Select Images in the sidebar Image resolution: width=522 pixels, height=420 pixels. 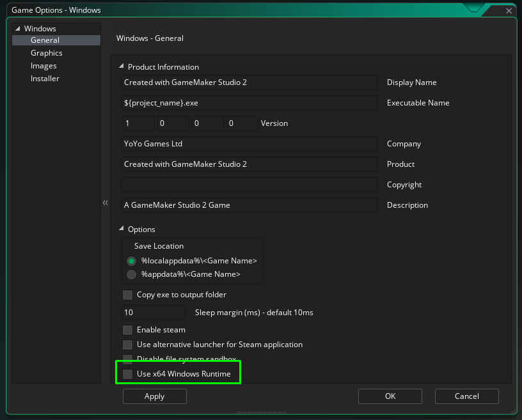click(x=43, y=65)
